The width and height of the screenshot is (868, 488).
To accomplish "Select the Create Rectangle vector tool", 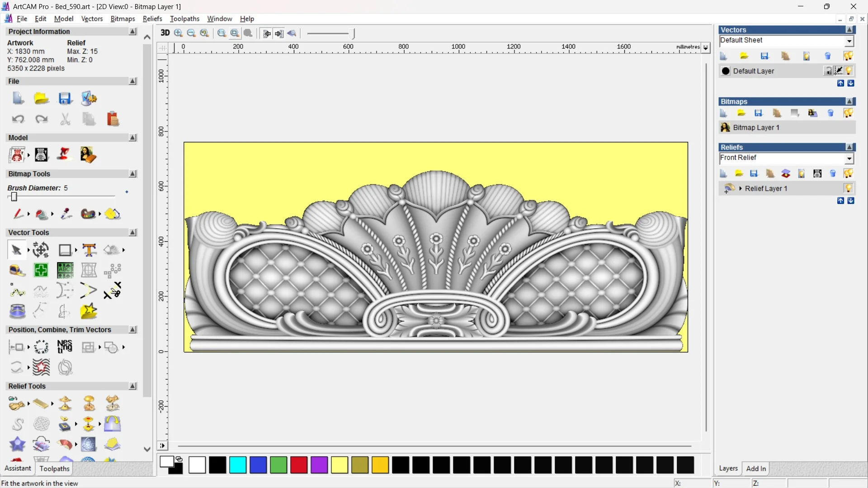I will pyautogui.click(x=65, y=250).
